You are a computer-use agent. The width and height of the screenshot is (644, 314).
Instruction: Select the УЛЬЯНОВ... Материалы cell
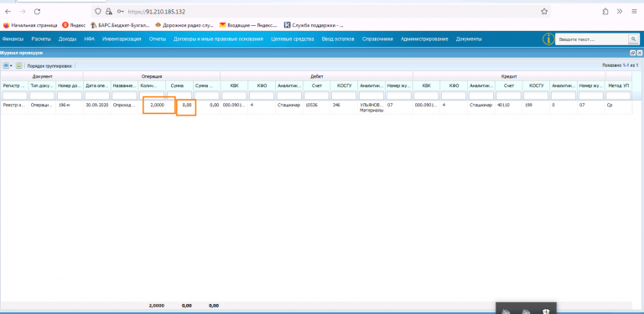[x=371, y=107]
